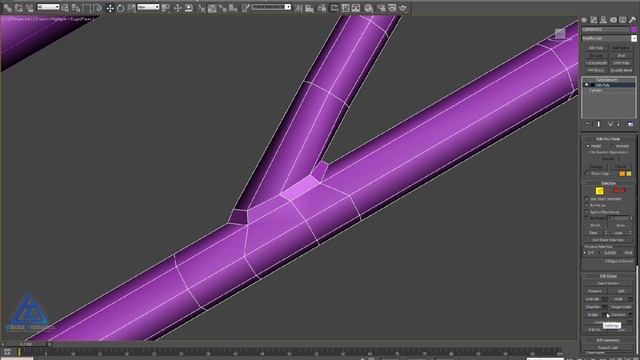Click the Align tool icon
This screenshot has width=640, height=360.
click(x=309, y=8)
